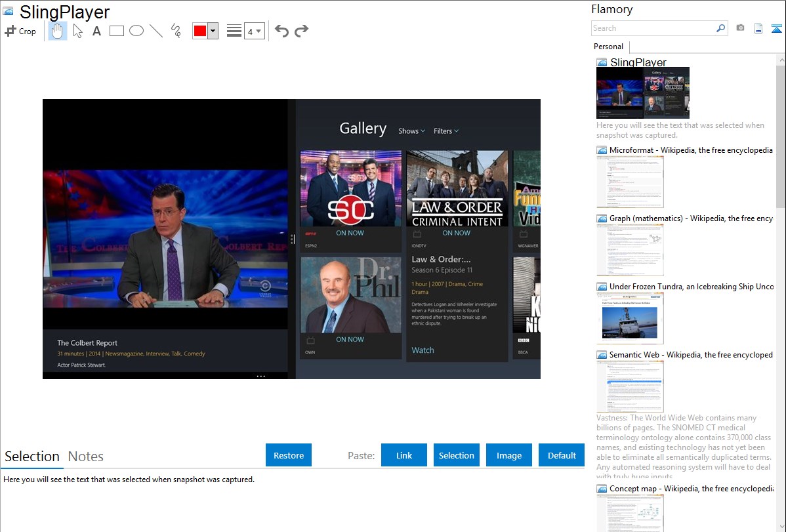Expand the line thickness dropdown

tap(259, 31)
